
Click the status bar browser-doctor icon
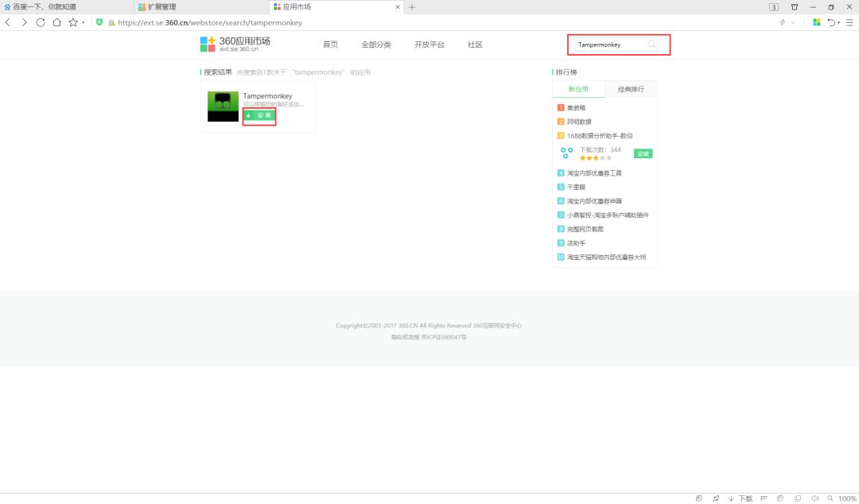tap(780, 498)
